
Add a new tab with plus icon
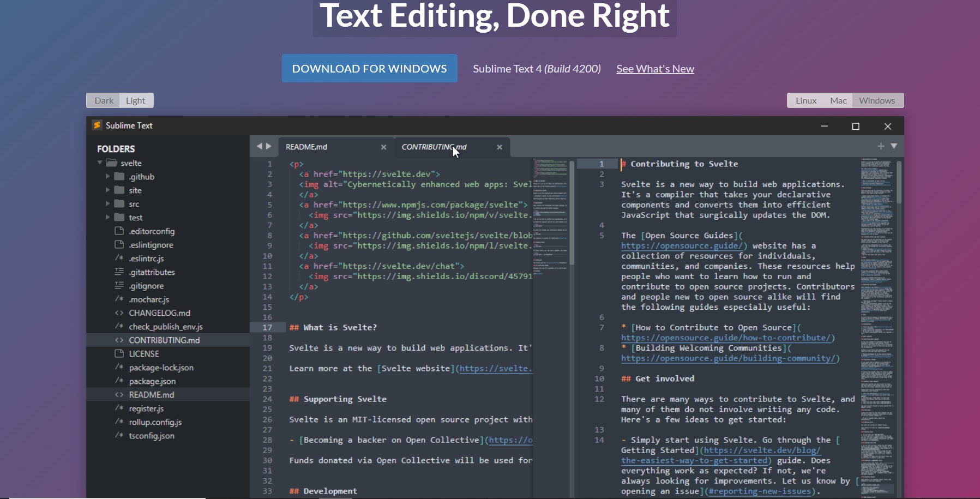(881, 146)
